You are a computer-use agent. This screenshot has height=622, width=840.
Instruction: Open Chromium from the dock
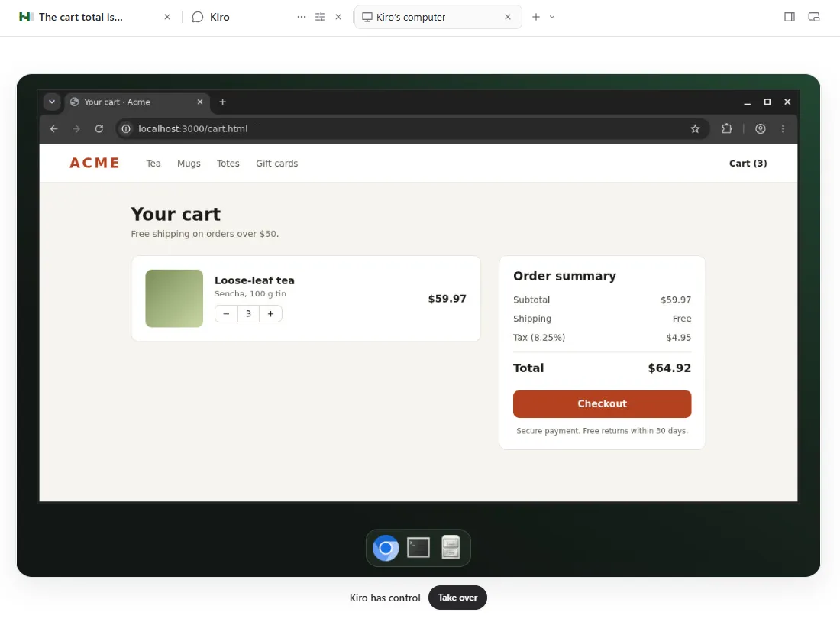click(x=386, y=548)
